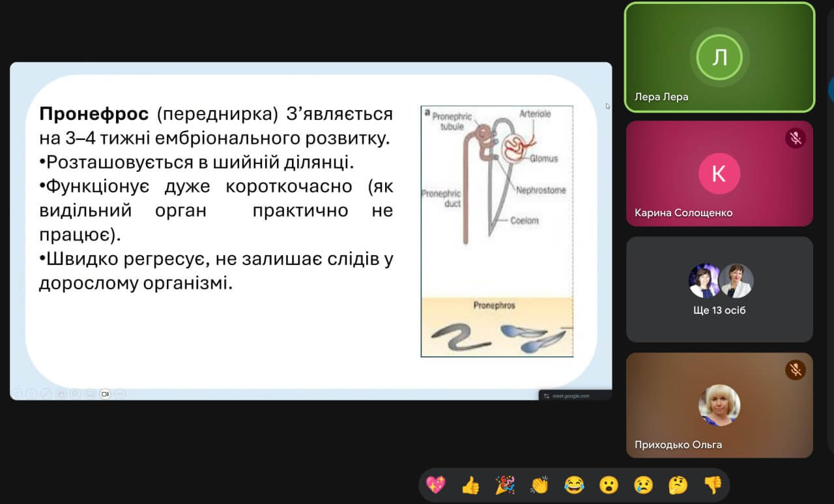The height and width of the screenshot is (504, 834).
Task: Click muted mic icon on Приходько Ольга tile
Action: click(x=795, y=370)
